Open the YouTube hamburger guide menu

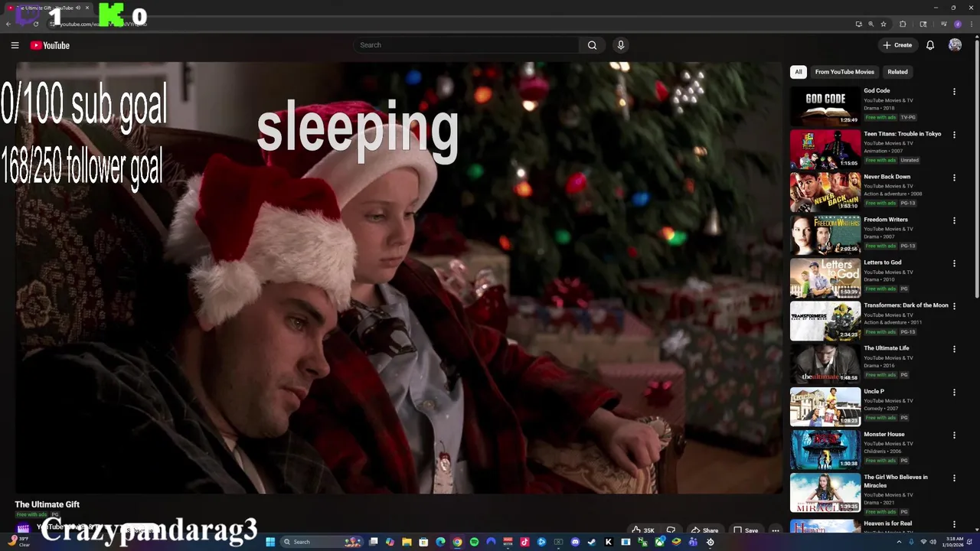click(x=15, y=45)
